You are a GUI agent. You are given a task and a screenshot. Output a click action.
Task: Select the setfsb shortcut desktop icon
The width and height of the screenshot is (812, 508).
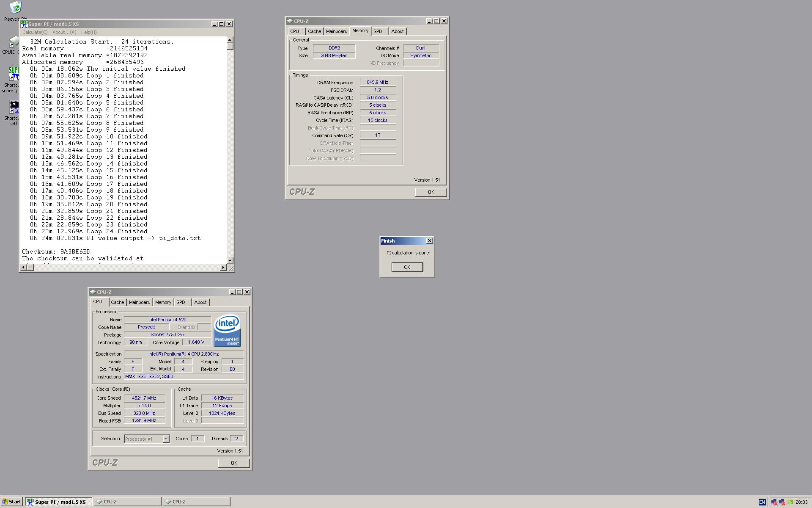[x=14, y=107]
